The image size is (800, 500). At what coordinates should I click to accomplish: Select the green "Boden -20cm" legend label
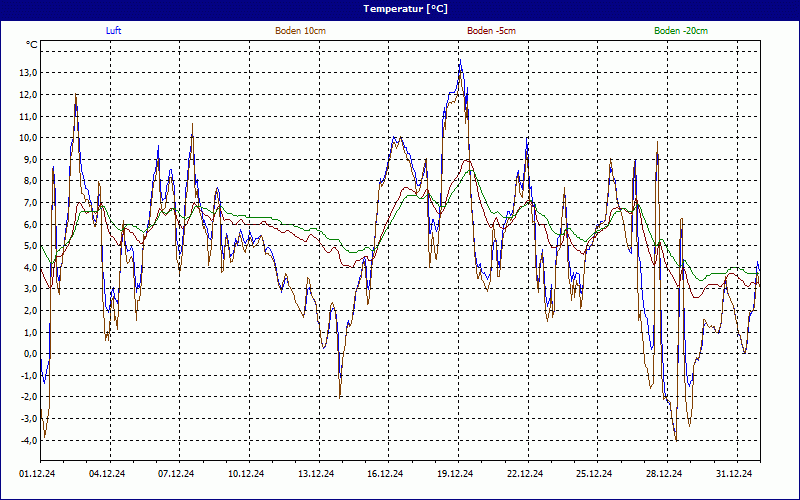pyautogui.click(x=681, y=31)
